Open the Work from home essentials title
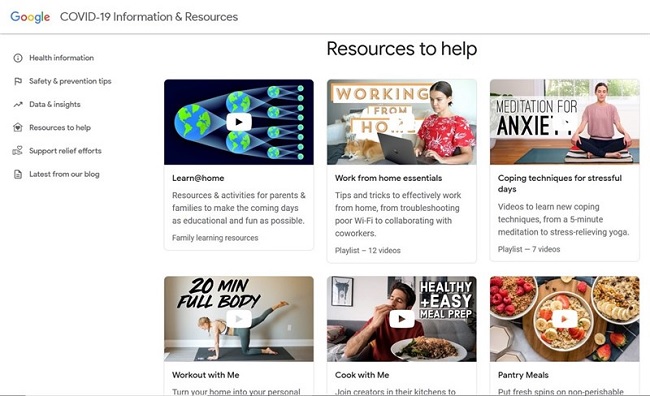The height and width of the screenshot is (396, 650). [x=388, y=178]
